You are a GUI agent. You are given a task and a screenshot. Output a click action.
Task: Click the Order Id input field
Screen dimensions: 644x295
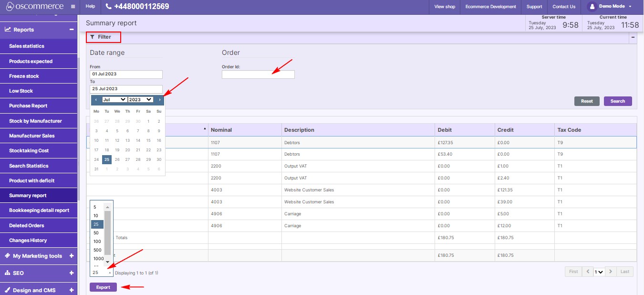coord(258,74)
